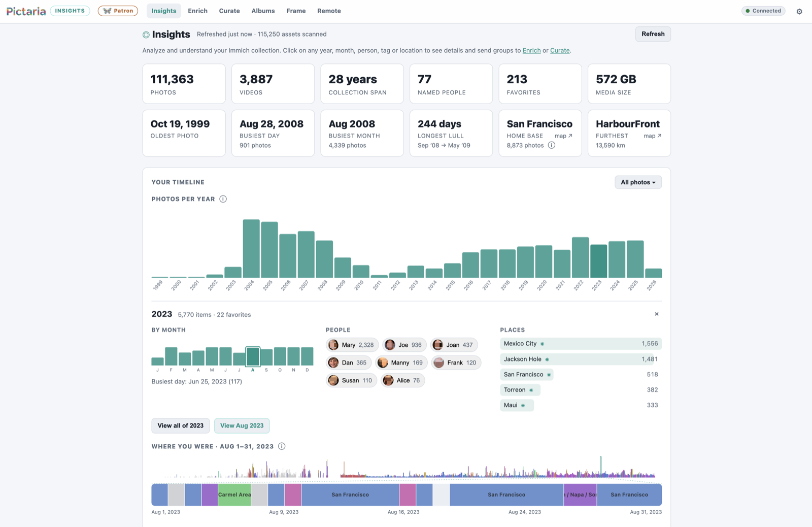This screenshot has width=812, height=527.
Task: Click the first San Francisco timeline segment
Action: [350, 495]
